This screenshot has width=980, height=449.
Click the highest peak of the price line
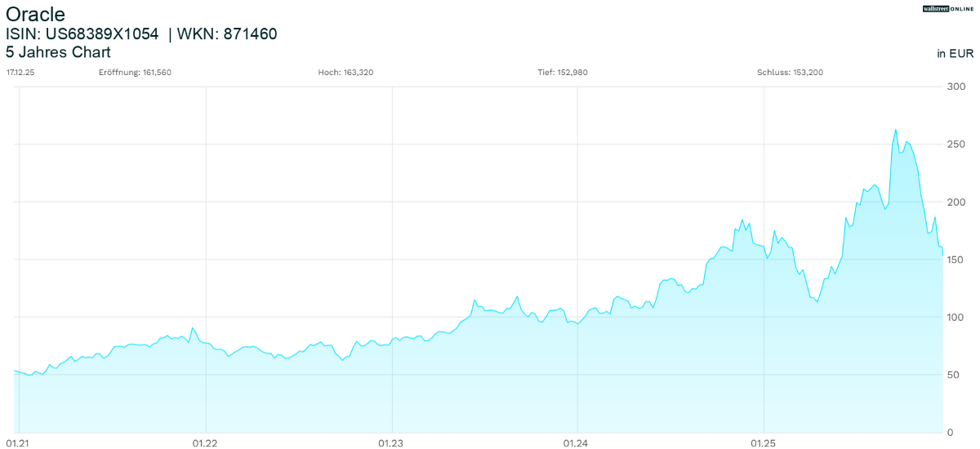click(x=895, y=130)
